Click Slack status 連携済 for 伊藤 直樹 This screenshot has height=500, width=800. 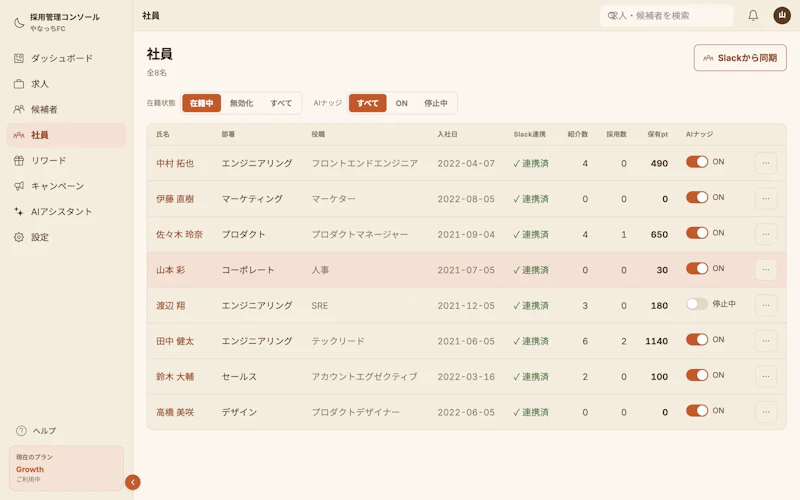(x=531, y=199)
